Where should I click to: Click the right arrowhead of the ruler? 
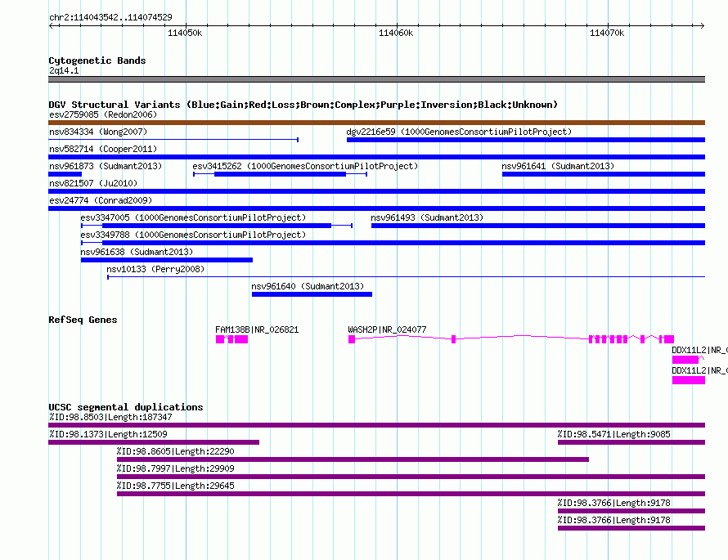tap(702, 25)
